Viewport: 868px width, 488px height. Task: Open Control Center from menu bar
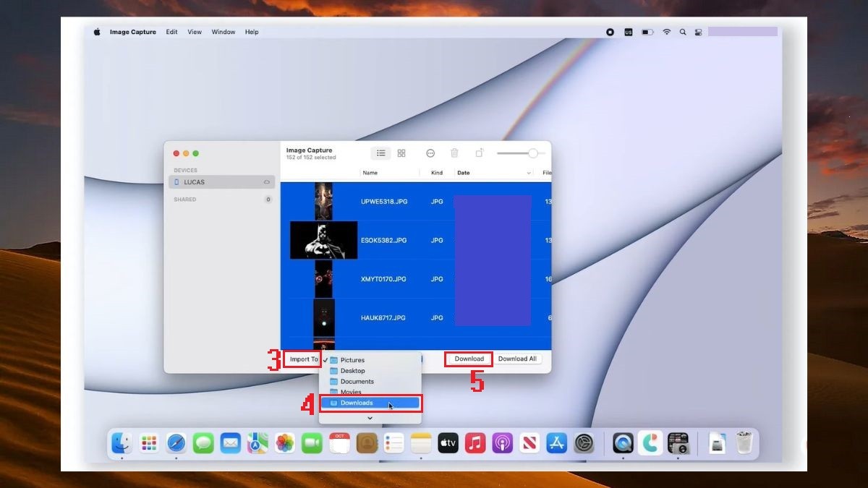[x=699, y=32]
